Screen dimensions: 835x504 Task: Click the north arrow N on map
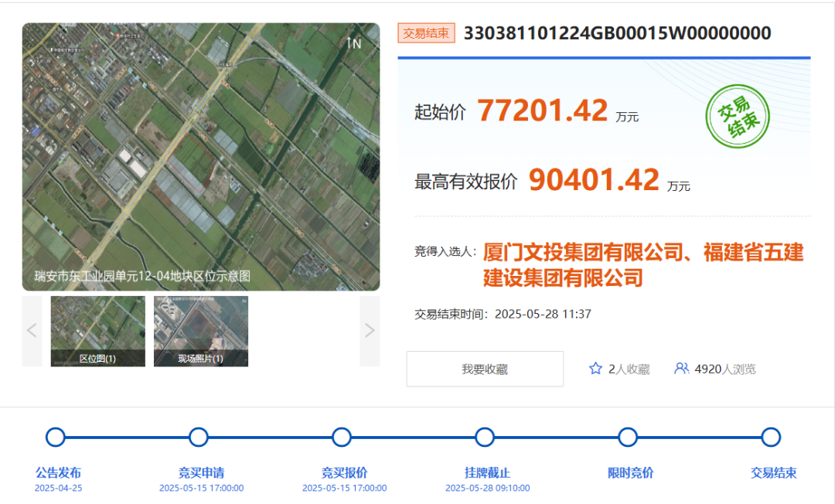353,43
